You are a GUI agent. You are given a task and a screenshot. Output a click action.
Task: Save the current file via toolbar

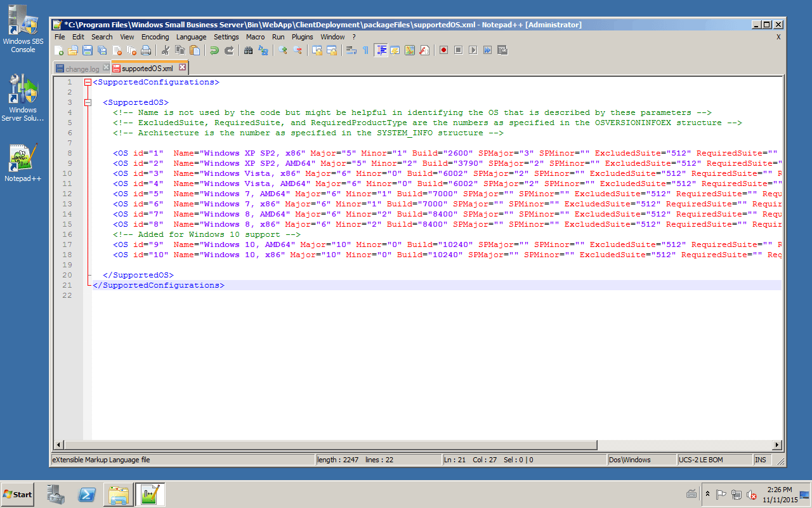pyautogui.click(x=88, y=50)
